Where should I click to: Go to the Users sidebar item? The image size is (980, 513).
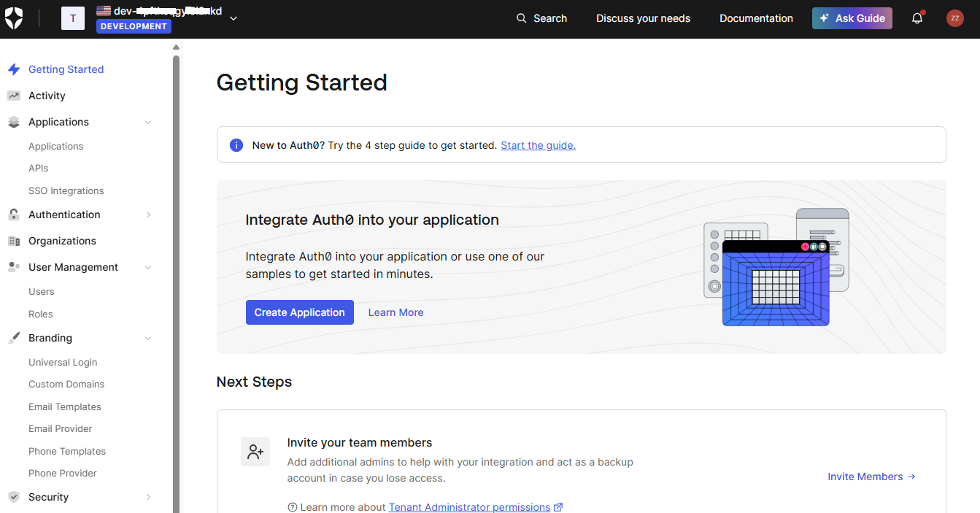point(42,291)
